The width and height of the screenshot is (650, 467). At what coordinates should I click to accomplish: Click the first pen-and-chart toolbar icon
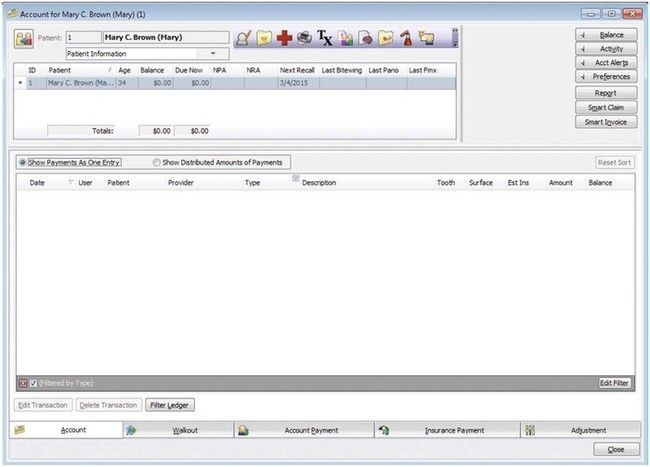pos(242,39)
